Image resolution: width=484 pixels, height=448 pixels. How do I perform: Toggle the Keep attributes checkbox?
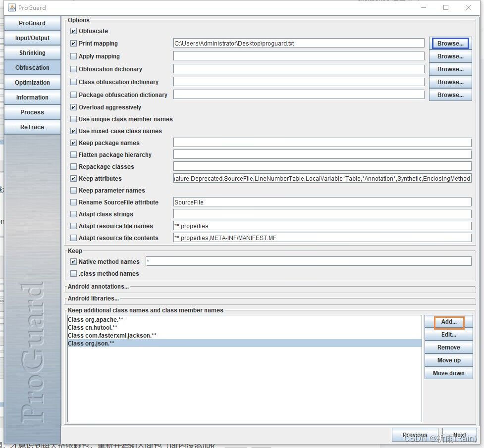tap(73, 178)
